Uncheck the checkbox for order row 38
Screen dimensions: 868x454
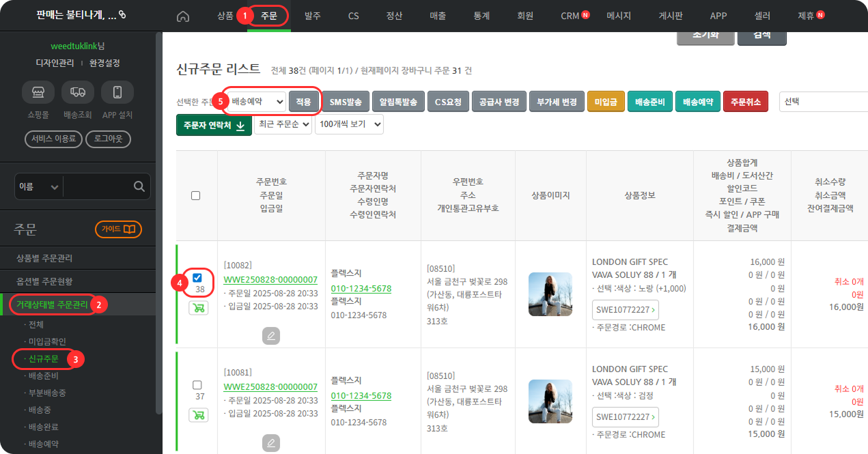pyautogui.click(x=197, y=278)
